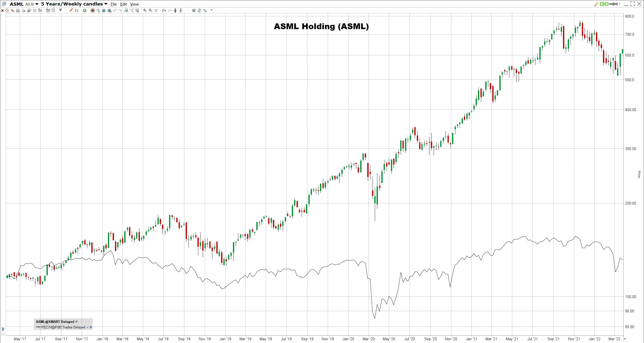Click the bars with left arrow icon
The width and height of the screenshot is (644, 343).
coord(170,10)
